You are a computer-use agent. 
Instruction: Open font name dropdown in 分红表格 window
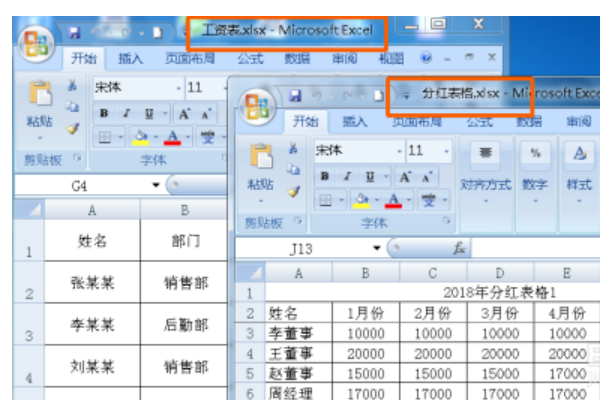coord(399,151)
